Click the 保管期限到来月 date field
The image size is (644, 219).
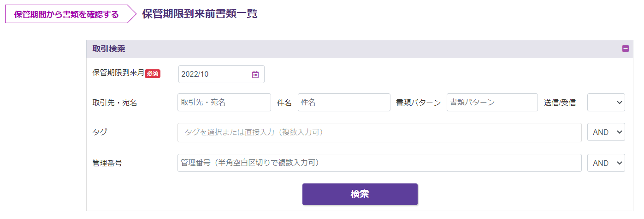point(214,74)
